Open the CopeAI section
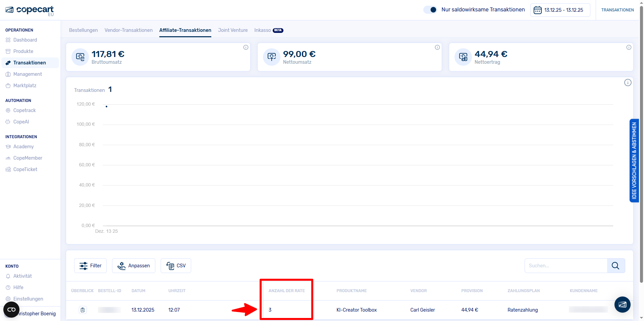Image resolution: width=644 pixels, height=321 pixels. pos(21,121)
